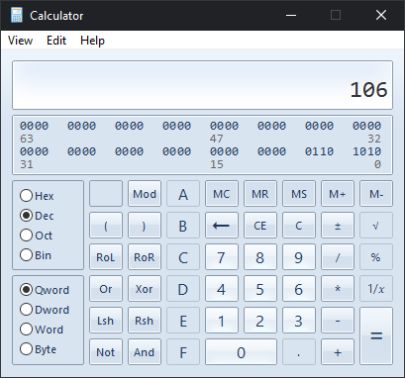405x378 pixels.
Task: Click the plus addition button
Action: point(337,352)
